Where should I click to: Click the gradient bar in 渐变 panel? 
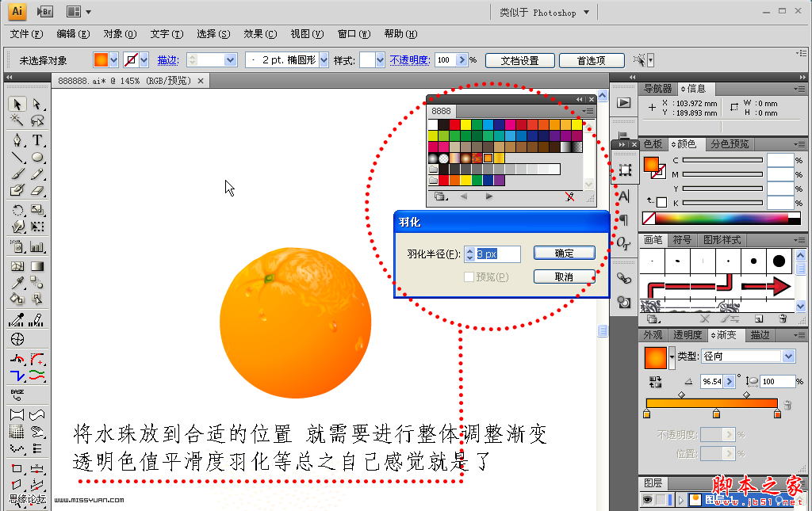click(711, 403)
